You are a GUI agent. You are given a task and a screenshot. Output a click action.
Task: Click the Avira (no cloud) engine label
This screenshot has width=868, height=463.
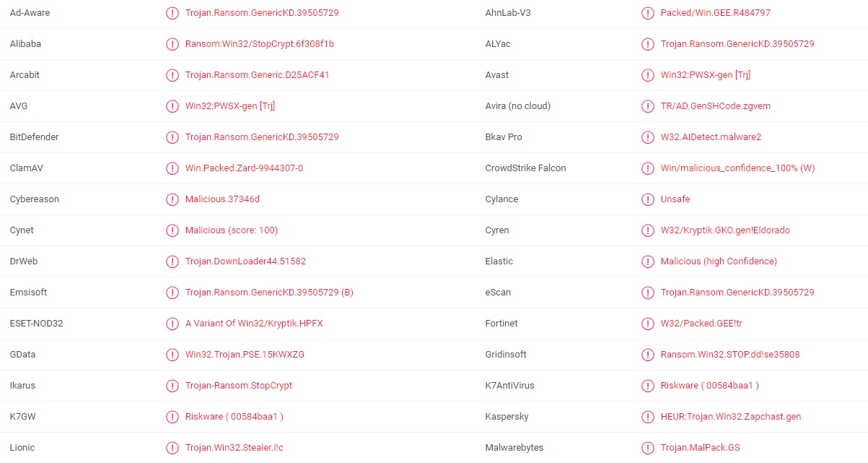[518, 106]
